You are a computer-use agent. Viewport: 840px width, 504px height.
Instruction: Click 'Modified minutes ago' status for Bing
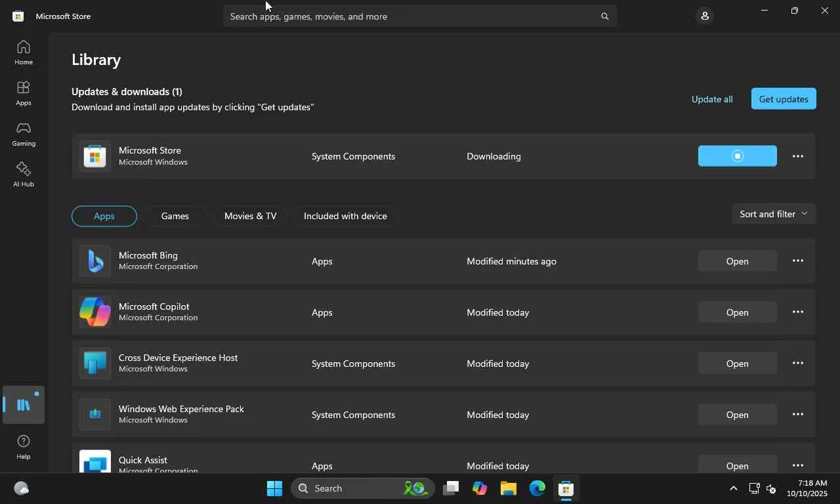[x=512, y=261]
